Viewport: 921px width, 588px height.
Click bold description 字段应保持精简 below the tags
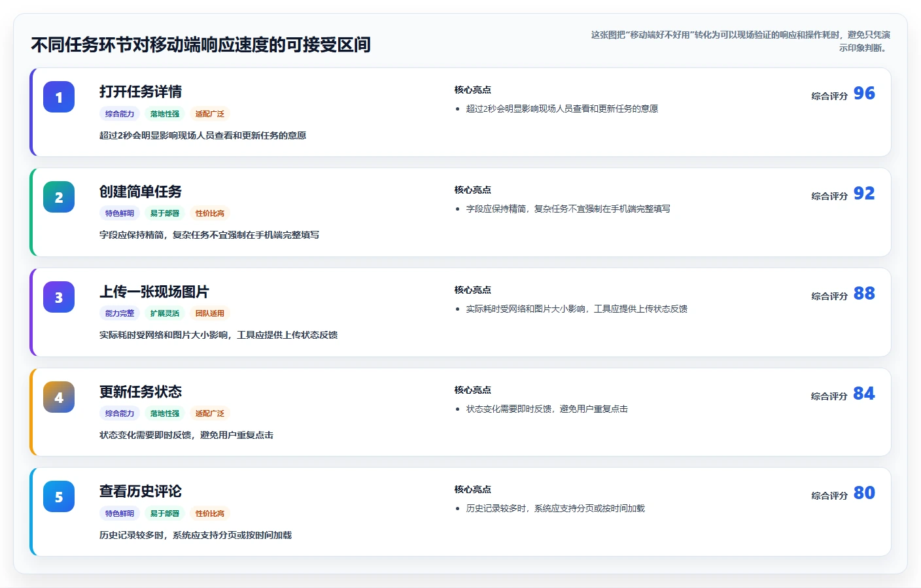click(x=209, y=235)
